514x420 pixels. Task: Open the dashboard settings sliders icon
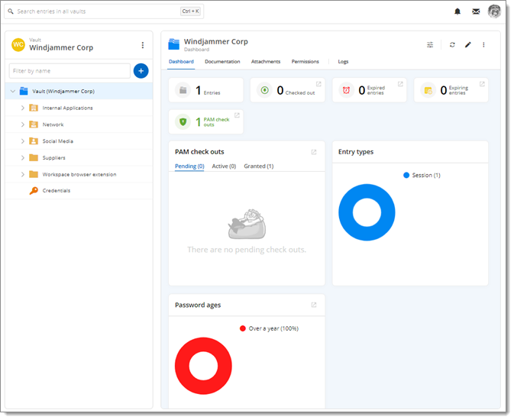click(x=430, y=45)
